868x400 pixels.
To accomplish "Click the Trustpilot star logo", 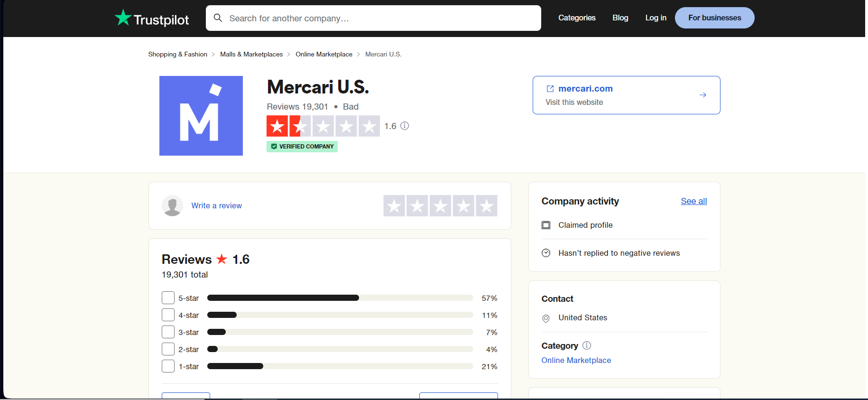I will point(123,18).
